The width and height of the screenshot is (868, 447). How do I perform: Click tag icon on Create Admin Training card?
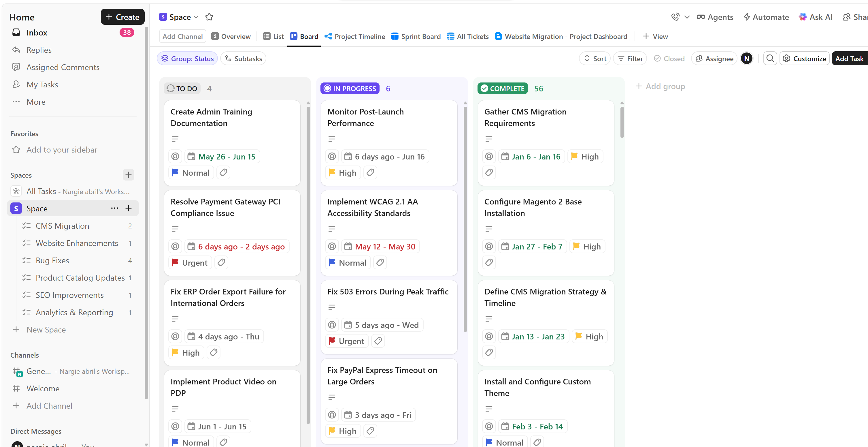coord(223,172)
